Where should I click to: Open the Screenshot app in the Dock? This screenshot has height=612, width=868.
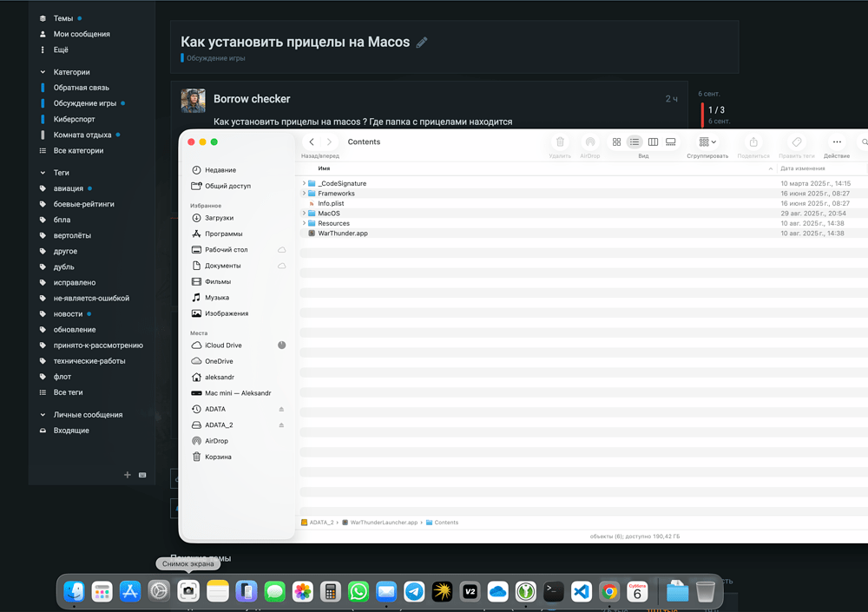pos(188,592)
